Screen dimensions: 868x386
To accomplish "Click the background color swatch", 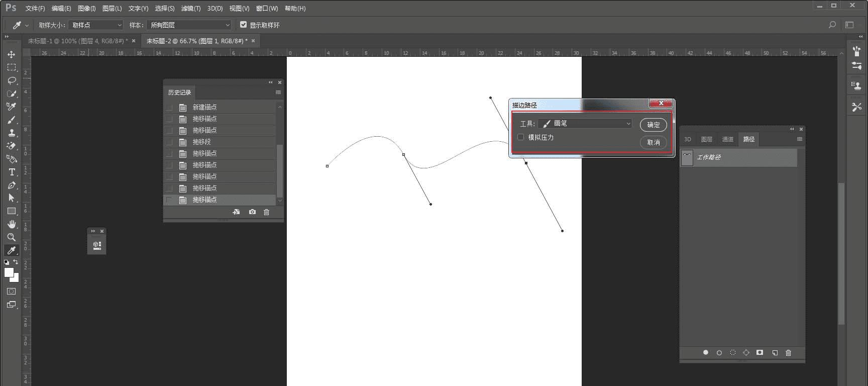I will 16,278.
